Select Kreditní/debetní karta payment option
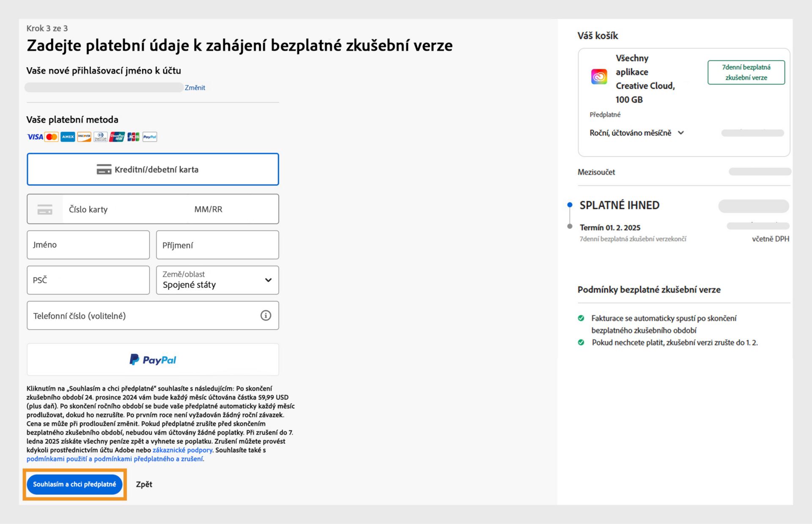This screenshot has width=812, height=524. pos(153,169)
